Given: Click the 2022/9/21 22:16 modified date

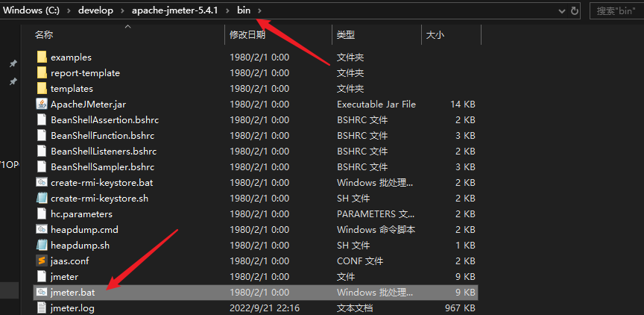Looking at the screenshot, I should (265, 308).
